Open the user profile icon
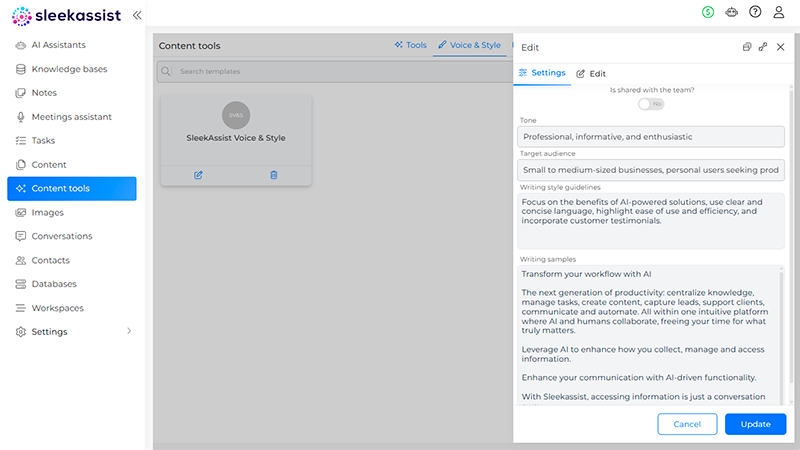Image resolution: width=800 pixels, height=450 pixels. point(779,12)
